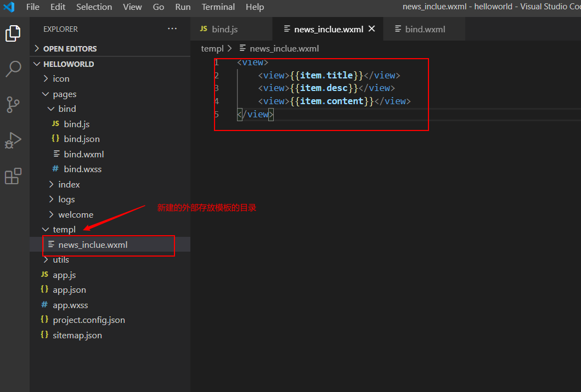The width and height of the screenshot is (581, 392).
Task: Click file icon beside bind.wxml in tree
Action: click(x=57, y=154)
